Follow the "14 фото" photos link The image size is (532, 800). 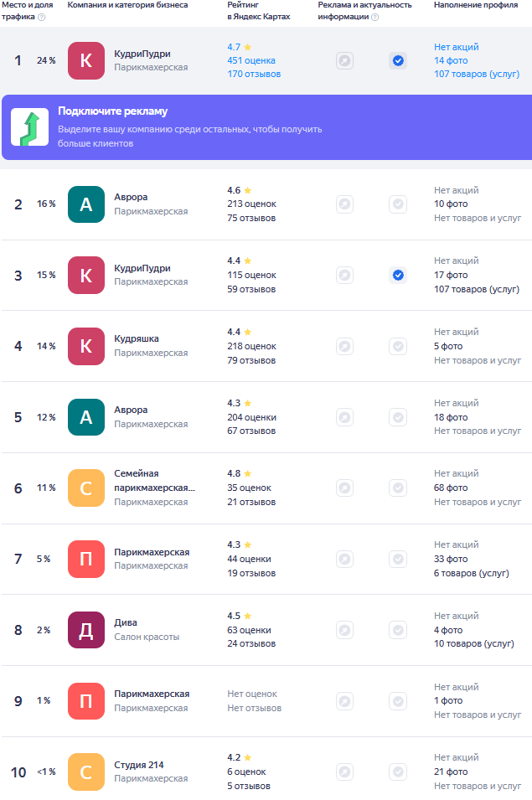[451, 60]
